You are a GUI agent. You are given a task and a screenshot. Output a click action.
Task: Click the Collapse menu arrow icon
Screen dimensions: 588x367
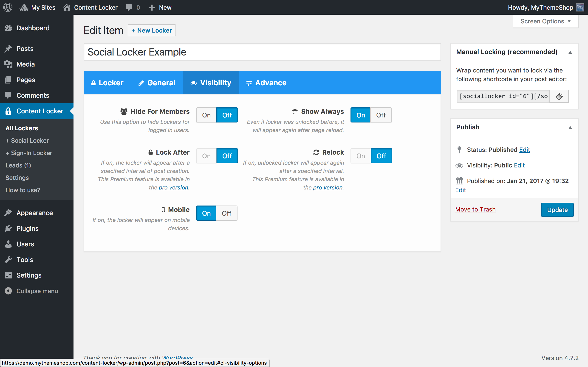pyautogui.click(x=8, y=291)
